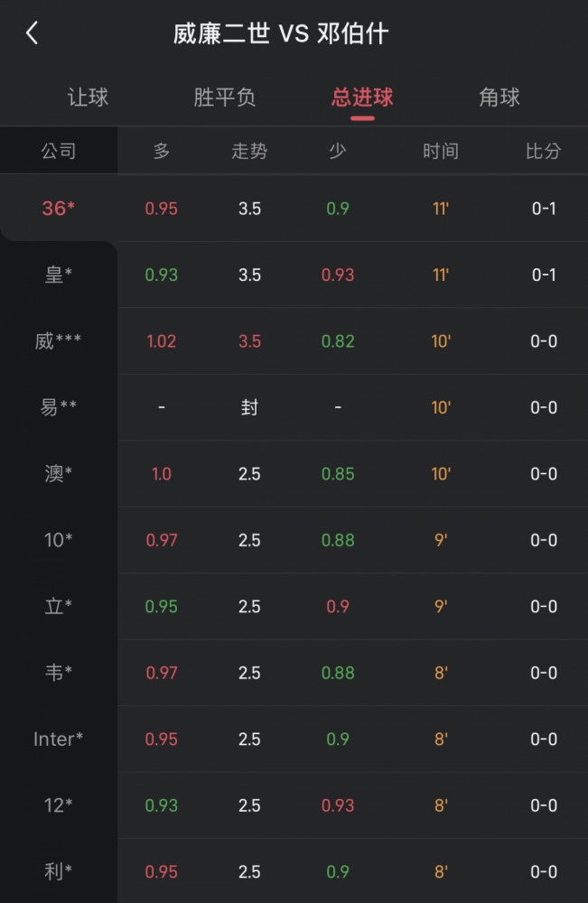Tap the back arrow icon

click(33, 33)
